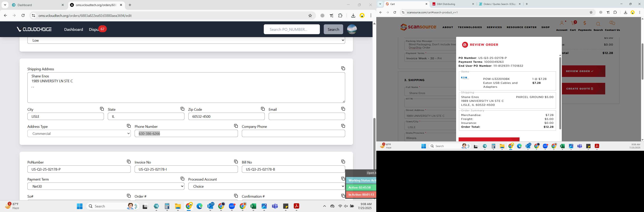
Task: Copy the Invoice No value
Action: pos(236,162)
